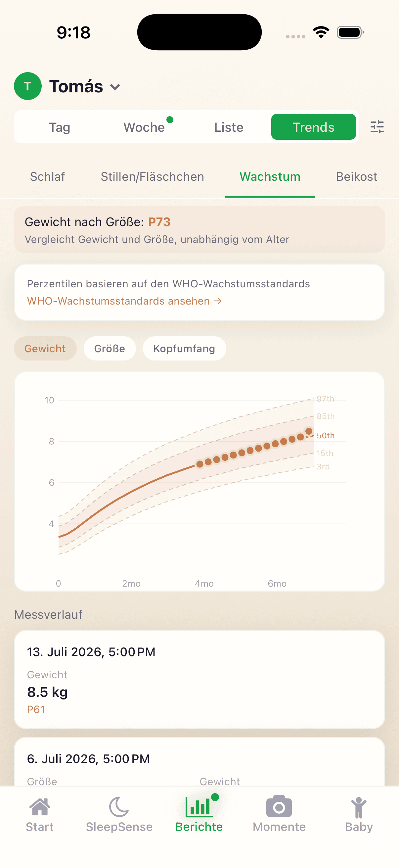Tap the Wi-Fi status icon
Screen dimensions: 399x868
pyautogui.click(x=321, y=32)
